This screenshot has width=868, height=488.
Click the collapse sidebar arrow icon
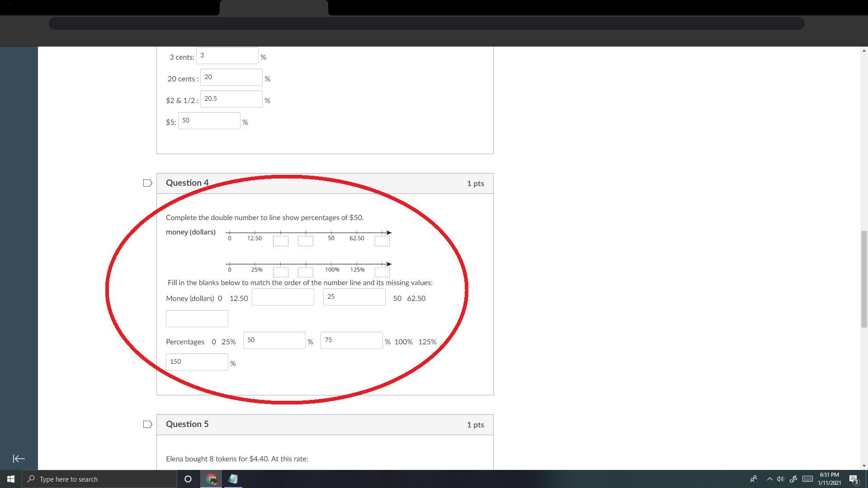point(19,459)
